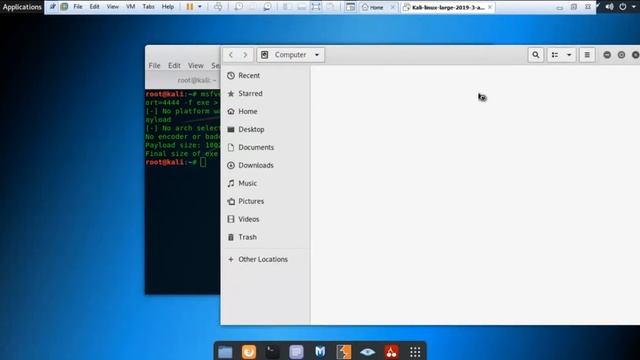Open Pictures folder in sidebar
The height and width of the screenshot is (360, 640).
[265, 201]
